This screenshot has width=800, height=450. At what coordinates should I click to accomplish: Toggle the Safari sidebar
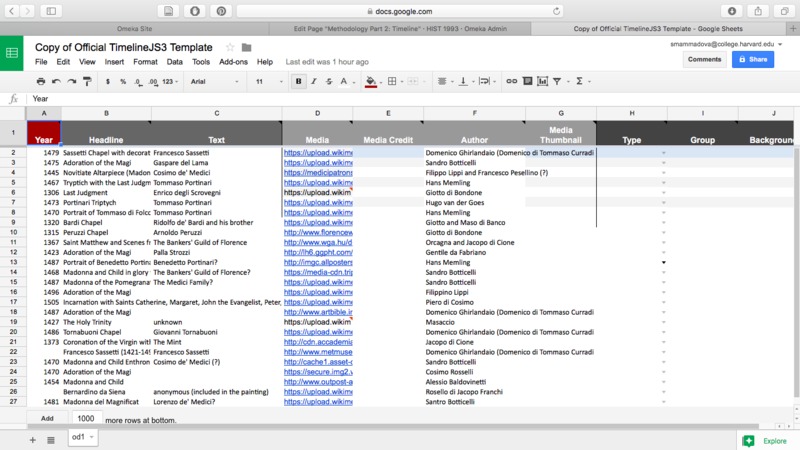point(52,11)
